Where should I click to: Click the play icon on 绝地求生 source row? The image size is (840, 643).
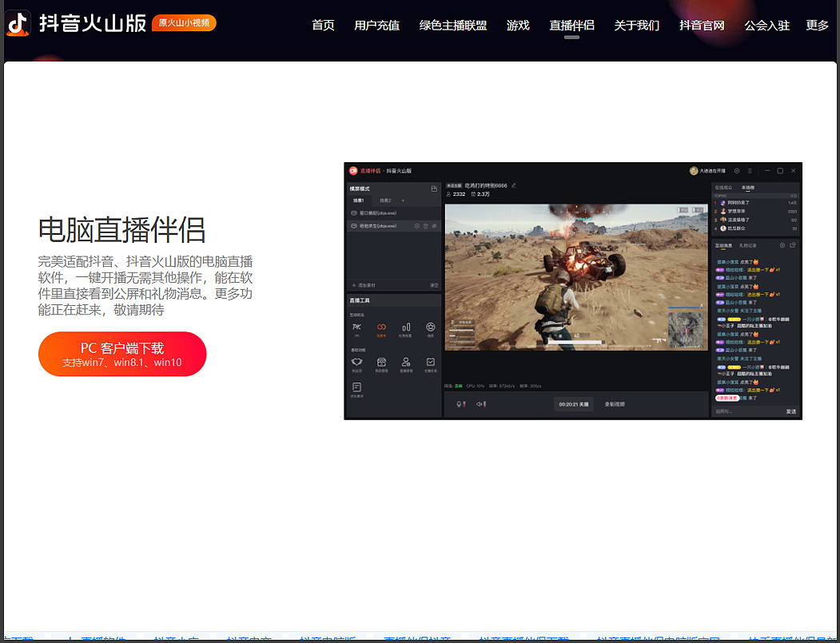click(x=416, y=226)
